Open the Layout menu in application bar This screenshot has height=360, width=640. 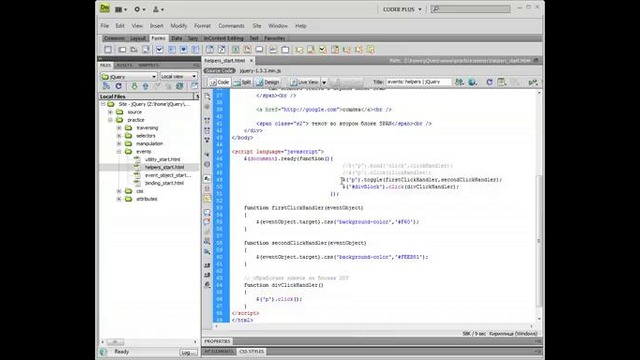coord(121,9)
